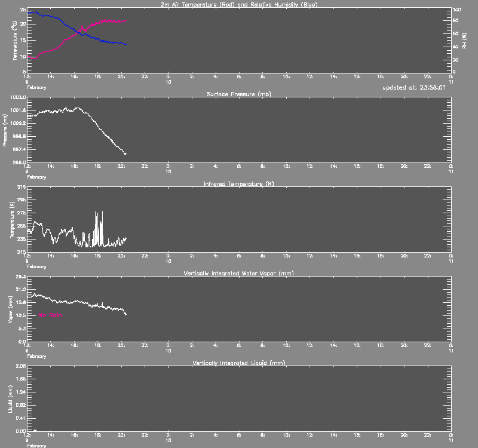Select the 'Vertically Integrated Water Vapor' title

[238, 273]
